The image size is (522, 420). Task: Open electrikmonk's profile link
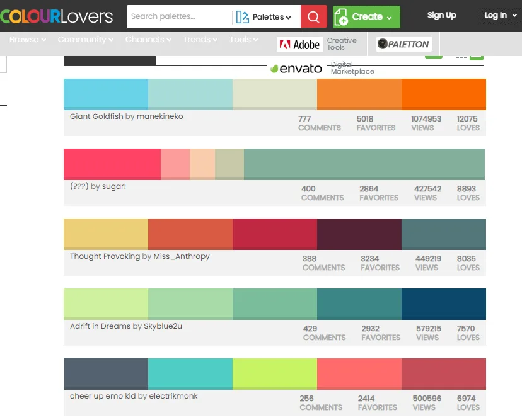(173, 395)
